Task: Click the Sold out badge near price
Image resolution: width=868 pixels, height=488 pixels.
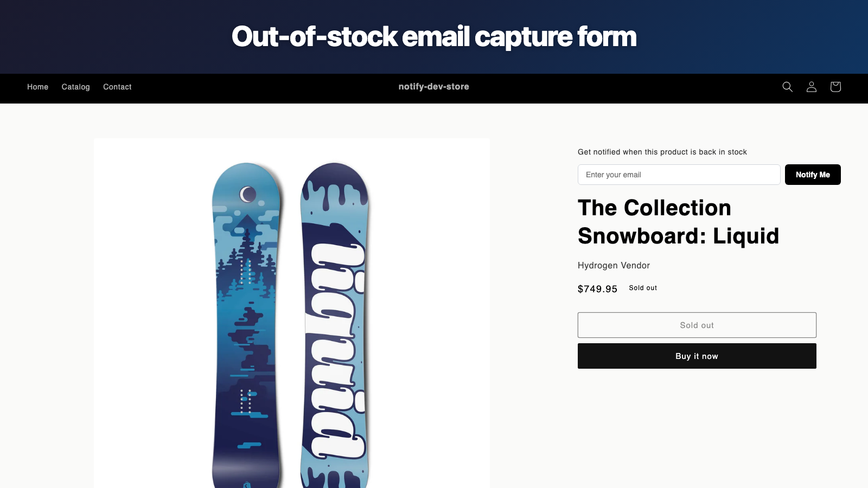Action: pyautogui.click(x=643, y=288)
